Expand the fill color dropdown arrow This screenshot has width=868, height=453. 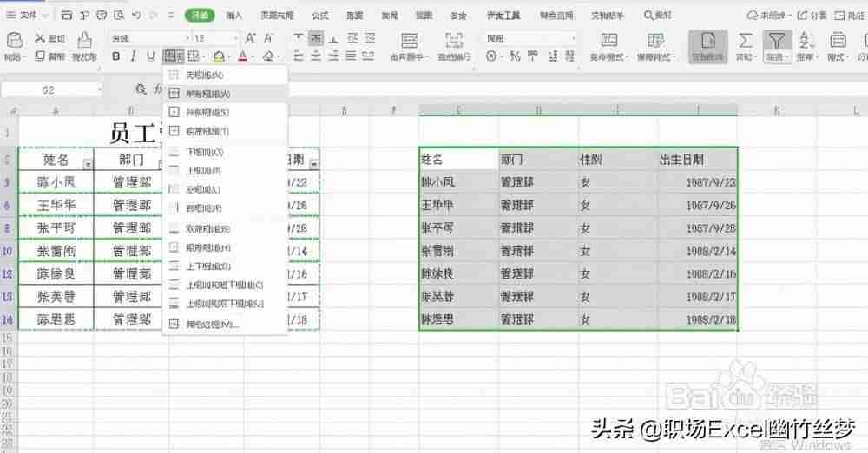pos(229,56)
